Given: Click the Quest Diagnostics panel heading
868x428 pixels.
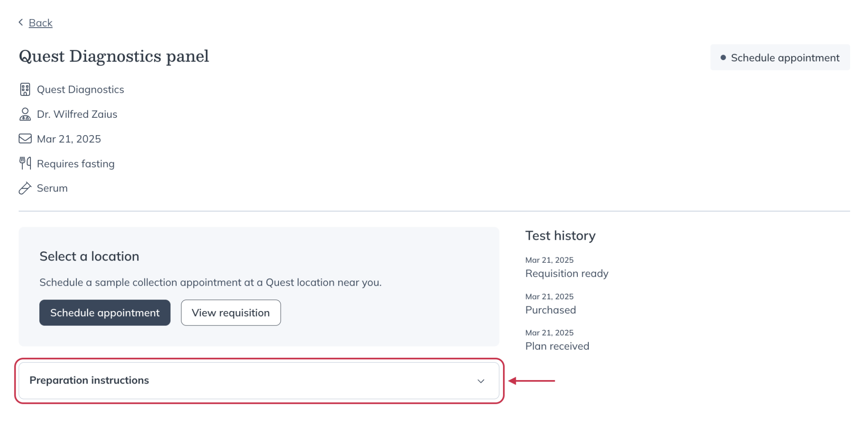Looking at the screenshot, I should pyautogui.click(x=114, y=56).
